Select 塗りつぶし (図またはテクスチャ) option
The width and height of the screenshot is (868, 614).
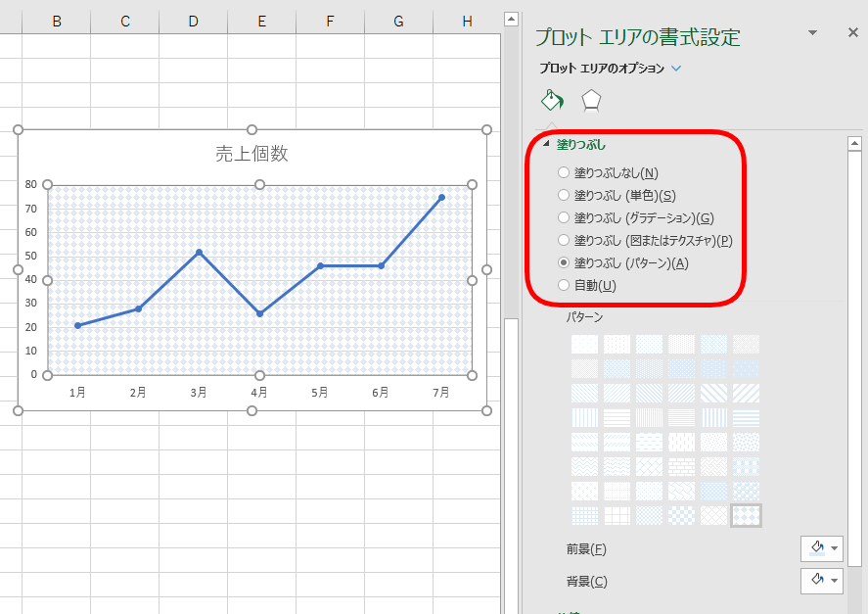click(x=563, y=240)
